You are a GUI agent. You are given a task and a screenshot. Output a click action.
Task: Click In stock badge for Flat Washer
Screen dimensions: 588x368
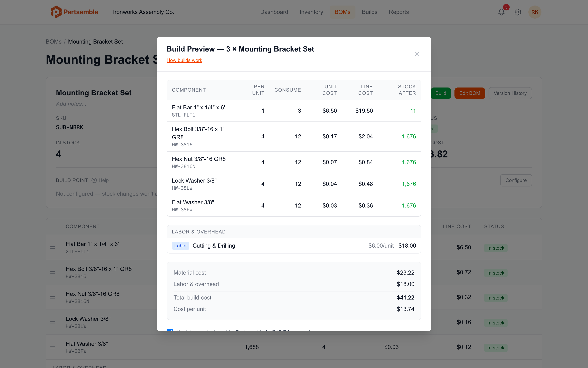coord(496,348)
